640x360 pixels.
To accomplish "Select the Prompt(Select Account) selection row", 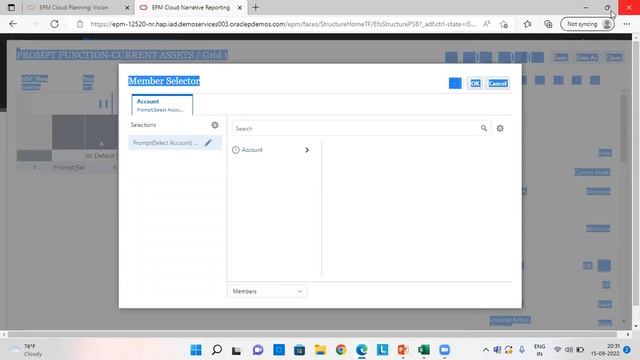I will click(175, 142).
